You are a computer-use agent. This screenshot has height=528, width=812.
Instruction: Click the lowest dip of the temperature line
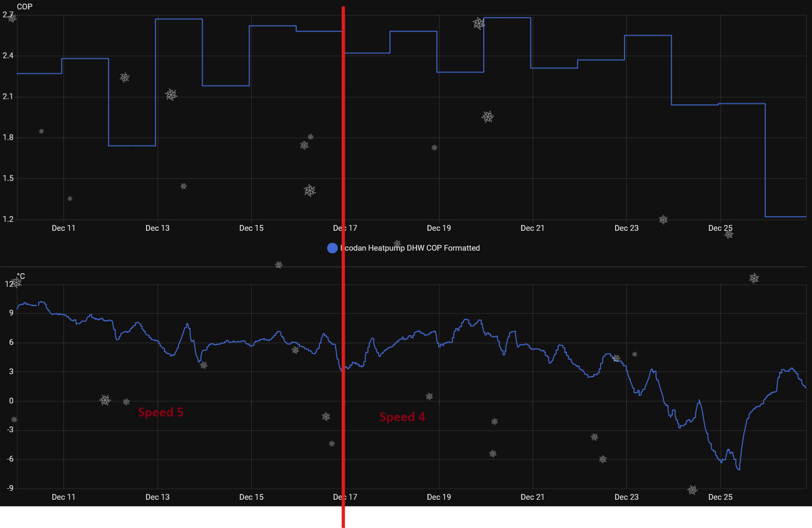[x=739, y=469]
